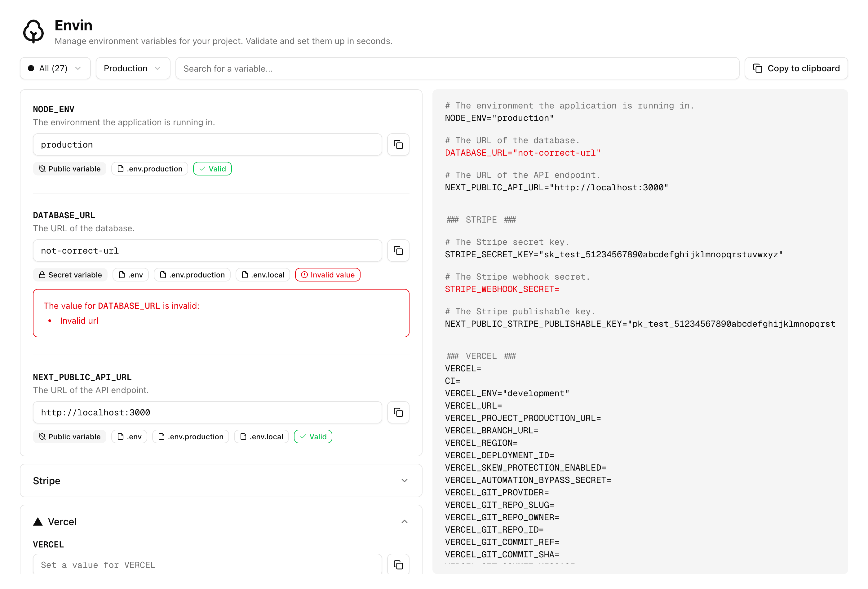Image resolution: width=868 pixels, height=589 pixels.
Task: Collapse the Vercel section
Action: (x=404, y=522)
